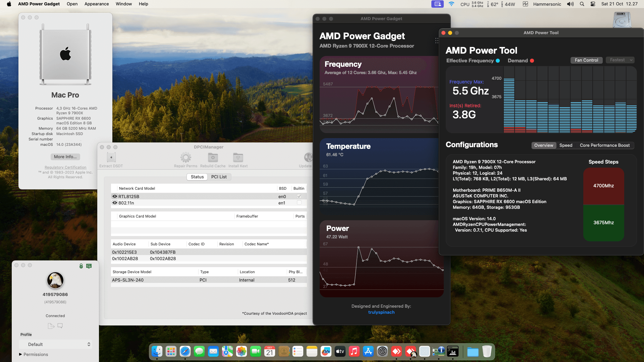Click the Rebuild Cache folder icon
This screenshot has height=362, width=644.
[x=213, y=158]
